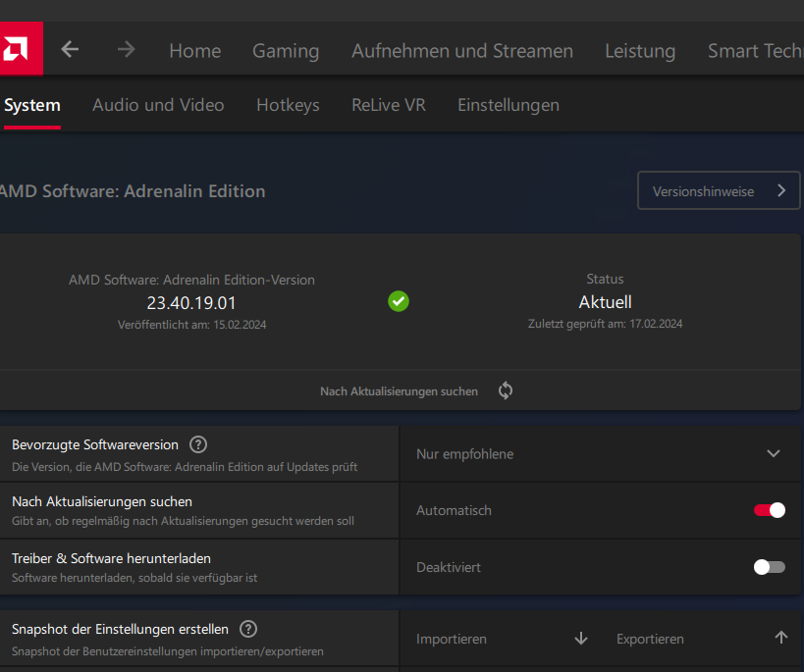Switch to Aufnehmen und Streamen
The image size is (804, 672).
(x=462, y=51)
